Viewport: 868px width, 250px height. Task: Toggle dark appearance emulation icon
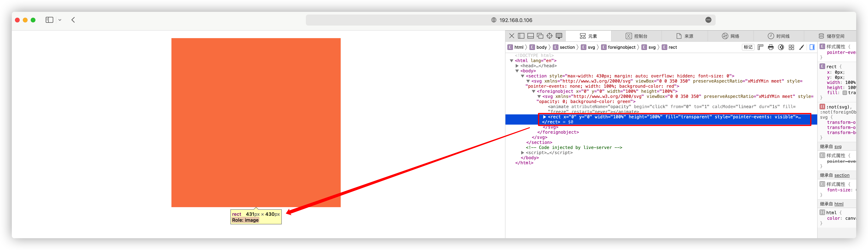click(x=781, y=47)
